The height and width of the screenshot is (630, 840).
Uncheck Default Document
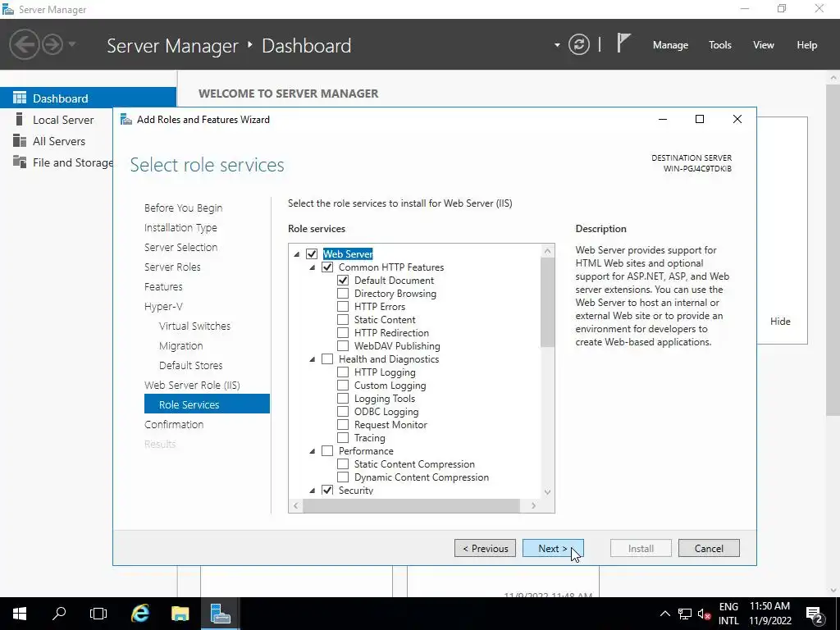[x=343, y=281]
